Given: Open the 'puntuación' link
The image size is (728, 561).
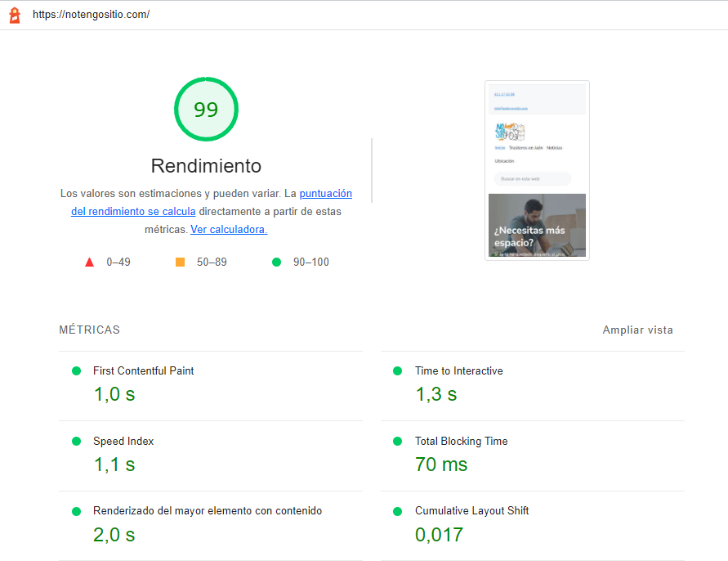Looking at the screenshot, I should 325,193.
